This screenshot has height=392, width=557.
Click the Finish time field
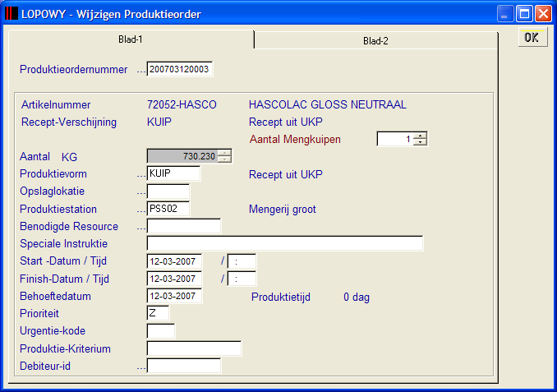tap(242, 279)
